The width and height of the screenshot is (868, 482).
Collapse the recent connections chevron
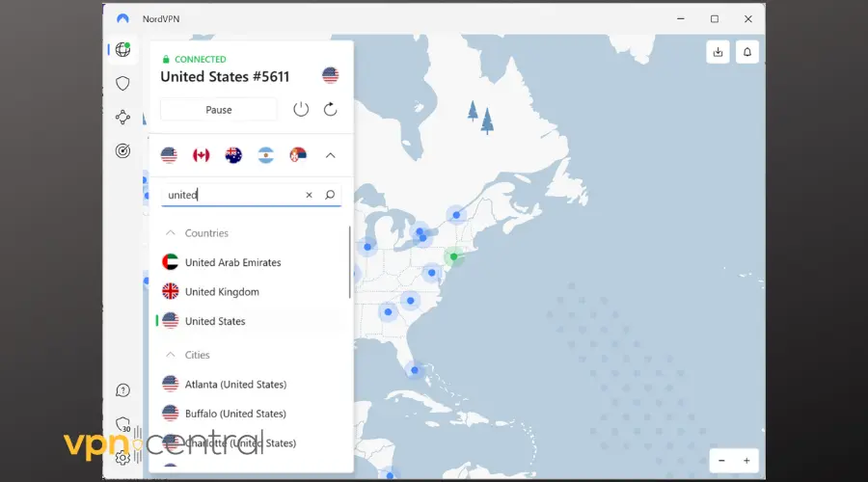pyautogui.click(x=331, y=155)
